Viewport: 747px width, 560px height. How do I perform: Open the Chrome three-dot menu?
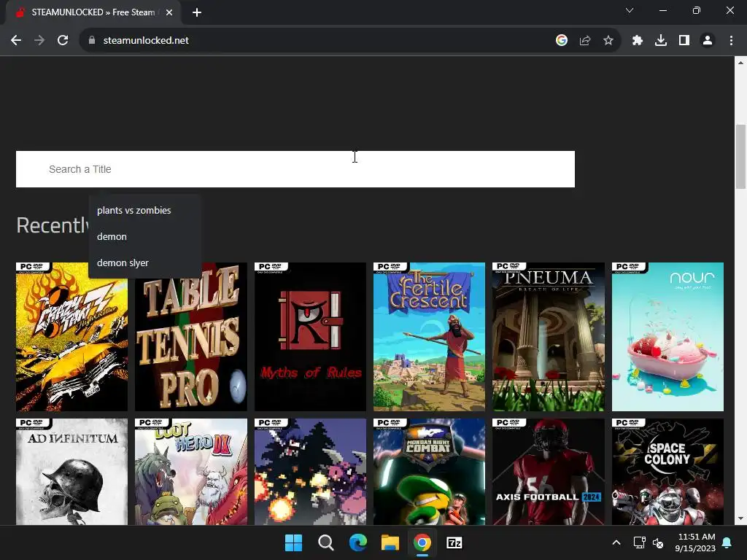[x=731, y=41]
